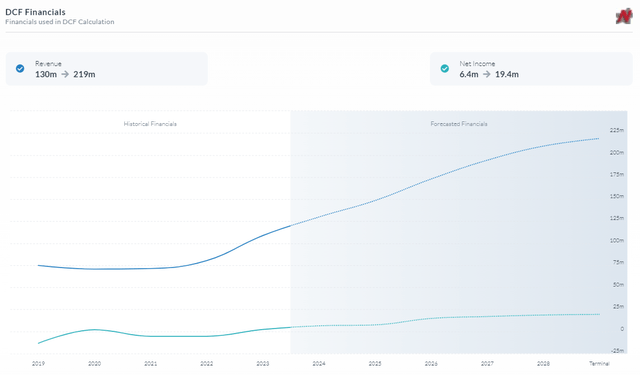Click the 2020 x-axis label
The width and height of the screenshot is (640, 375).
pos(94,364)
